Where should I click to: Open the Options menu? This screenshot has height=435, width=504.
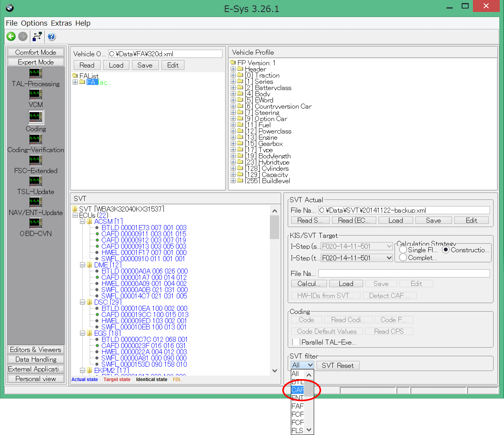click(34, 23)
